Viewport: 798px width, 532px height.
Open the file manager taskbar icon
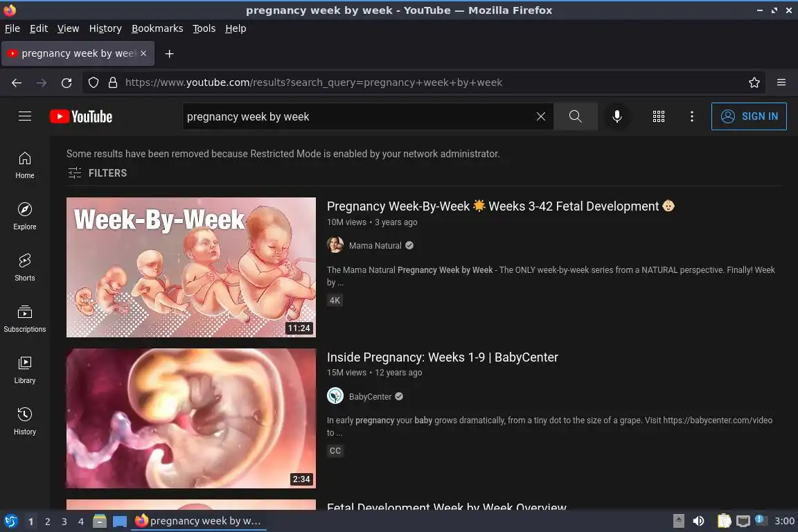tap(100, 521)
